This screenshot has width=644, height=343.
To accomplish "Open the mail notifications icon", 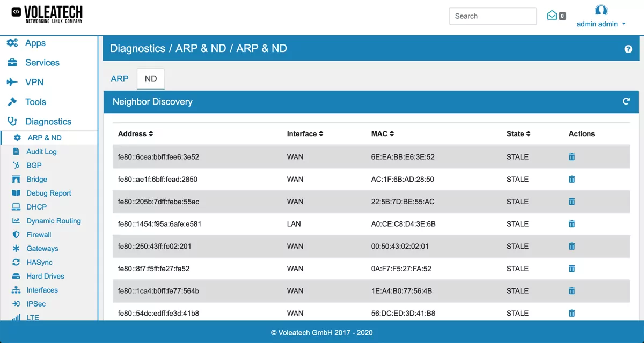I will [x=552, y=16].
